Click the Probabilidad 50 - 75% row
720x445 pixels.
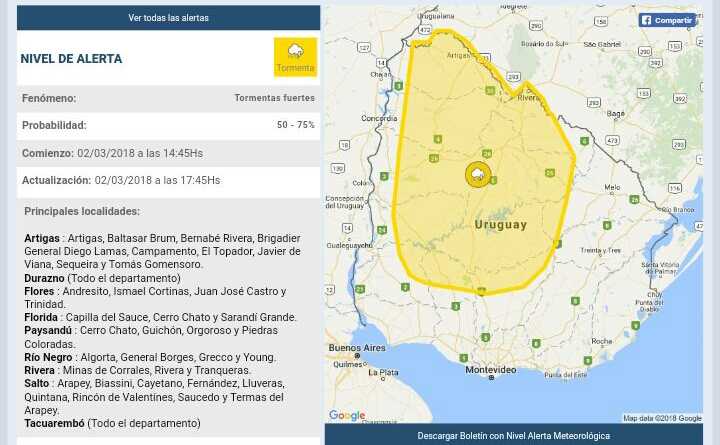tap(168, 126)
